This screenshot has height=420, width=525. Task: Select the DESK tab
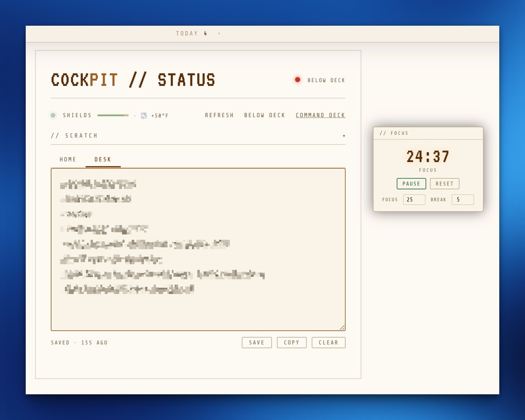103,159
